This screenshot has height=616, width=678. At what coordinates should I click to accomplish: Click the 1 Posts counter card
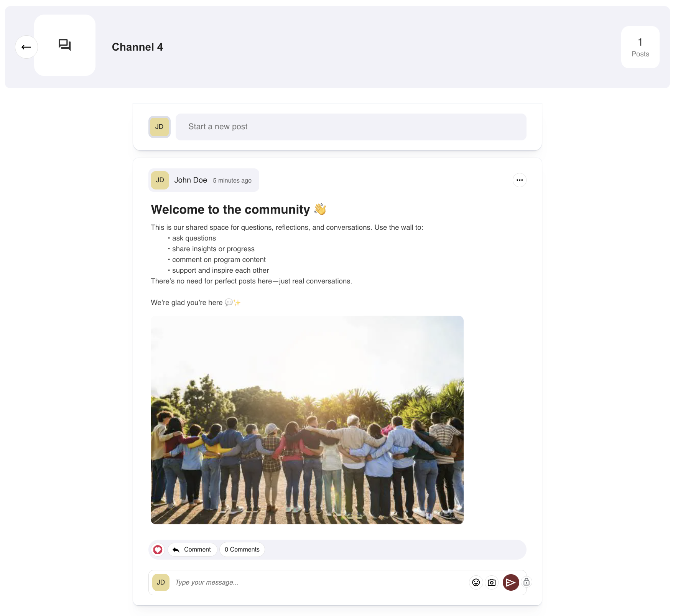tap(640, 47)
